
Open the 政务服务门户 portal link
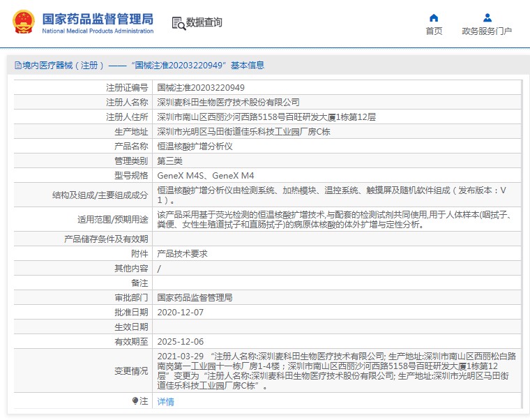(487, 31)
